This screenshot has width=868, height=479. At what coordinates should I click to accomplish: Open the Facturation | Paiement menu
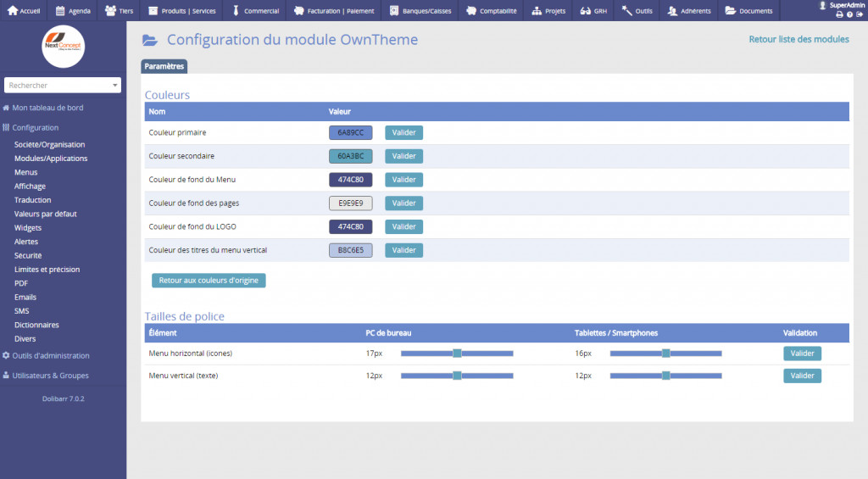335,11
